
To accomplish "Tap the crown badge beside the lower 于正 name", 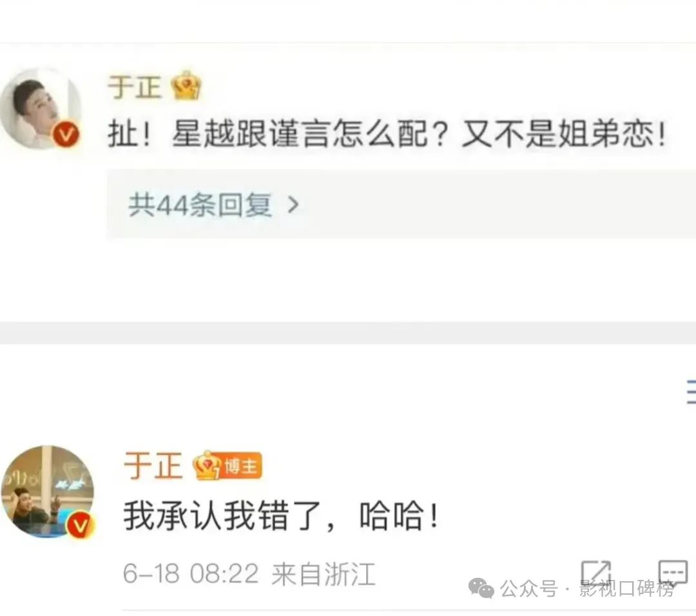I will [x=207, y=465].
